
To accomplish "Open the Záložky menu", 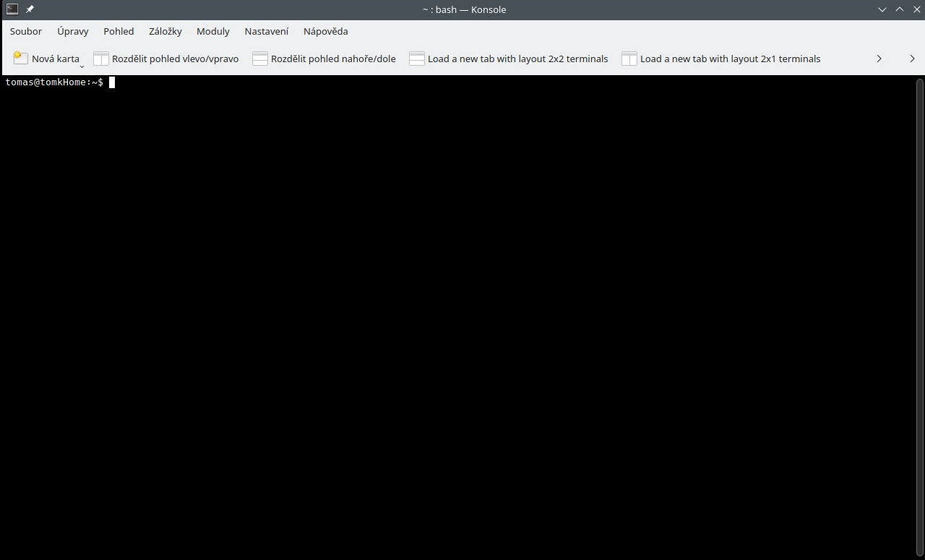I will (x=165, y=31).
